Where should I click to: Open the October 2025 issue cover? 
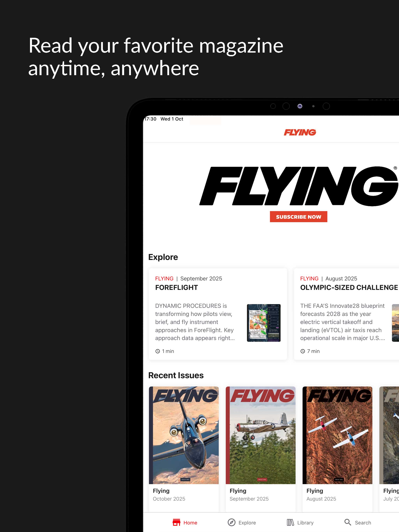point(184,435)
